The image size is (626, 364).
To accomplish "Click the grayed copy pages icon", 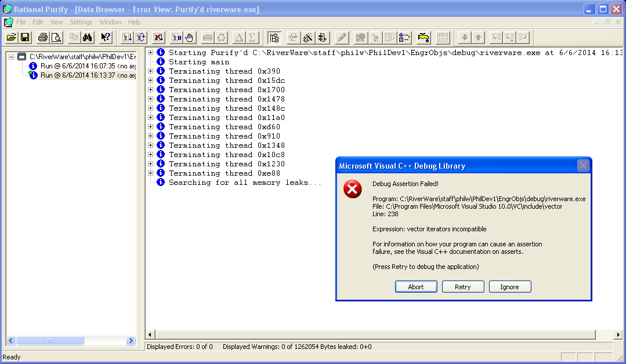I will (x=74, y=38).
